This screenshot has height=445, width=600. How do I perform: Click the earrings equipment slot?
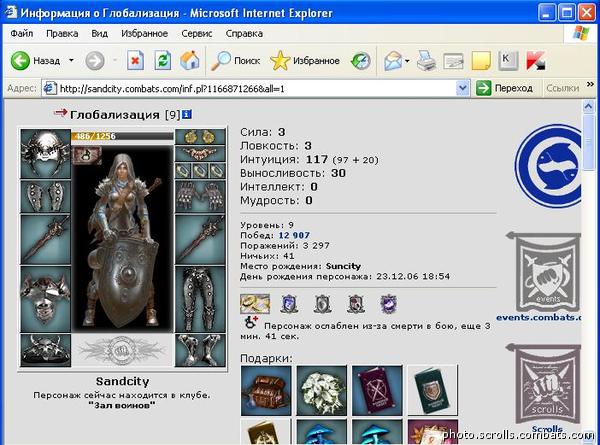200,137
